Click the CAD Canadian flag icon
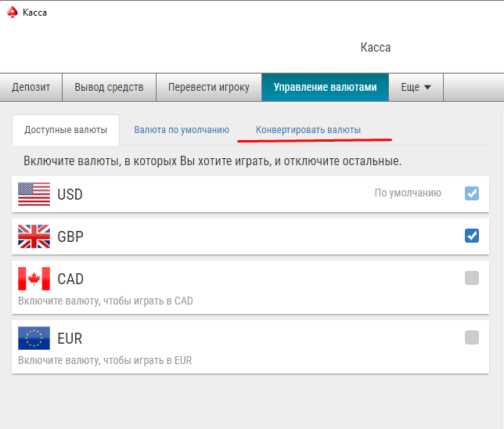504x429 pixels. pos(34,279)
